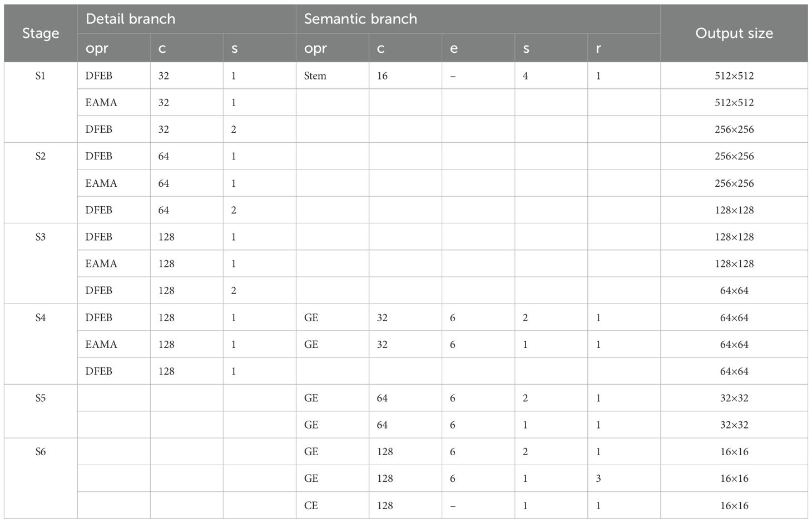Select the Detail branch header cell

(186, 19)
